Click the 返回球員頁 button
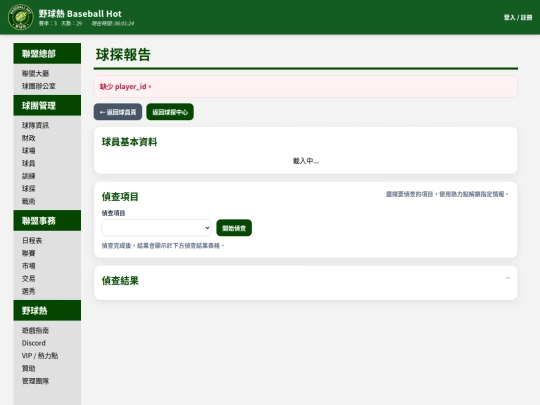This screenshot has height=405, width=540. (x=118, y=112)
